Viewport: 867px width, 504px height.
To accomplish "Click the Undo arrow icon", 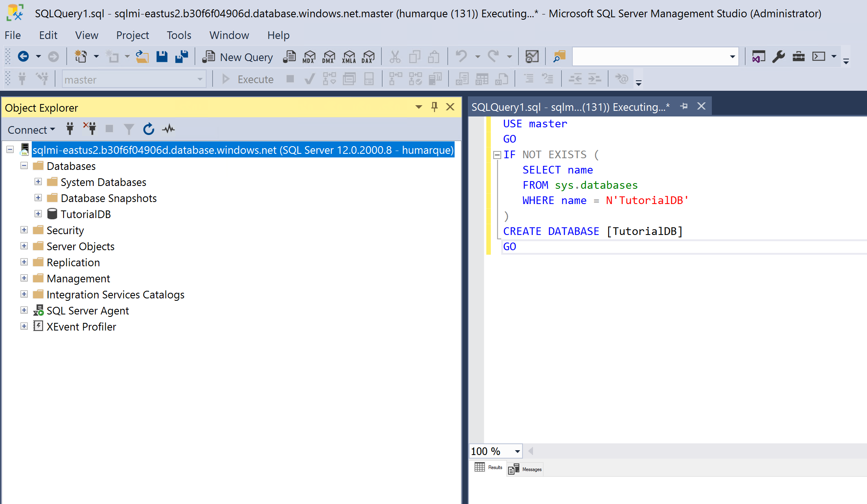I will click(x=461, y=57).
